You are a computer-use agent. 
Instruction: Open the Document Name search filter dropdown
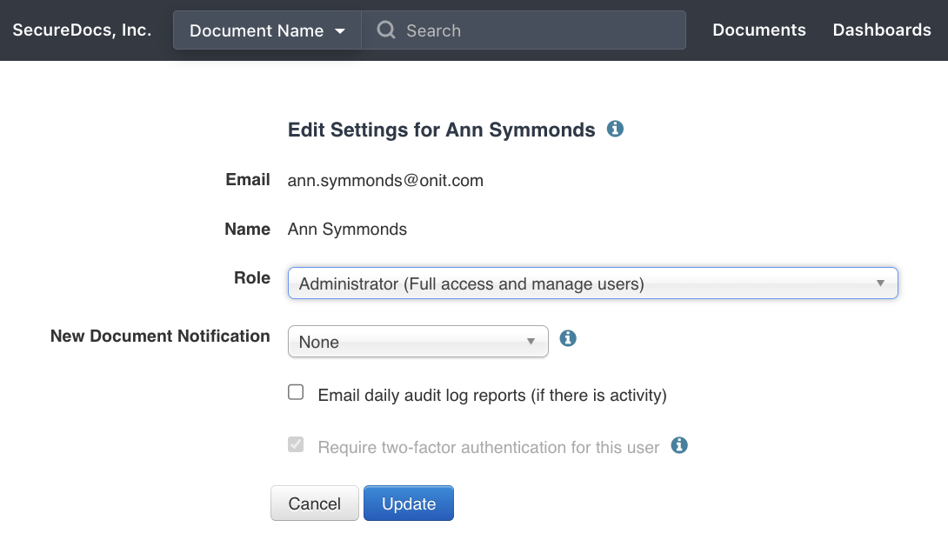tap(267, 30)
